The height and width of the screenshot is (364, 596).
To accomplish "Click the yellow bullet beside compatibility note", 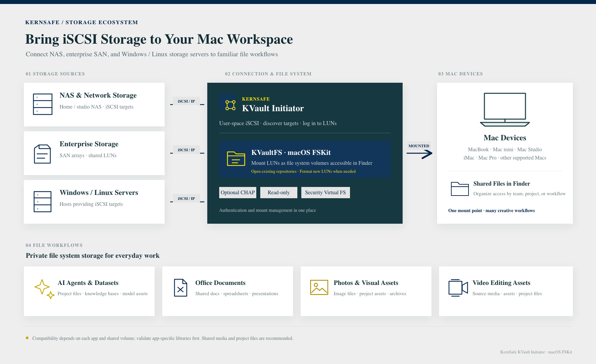I will [27, 338].
